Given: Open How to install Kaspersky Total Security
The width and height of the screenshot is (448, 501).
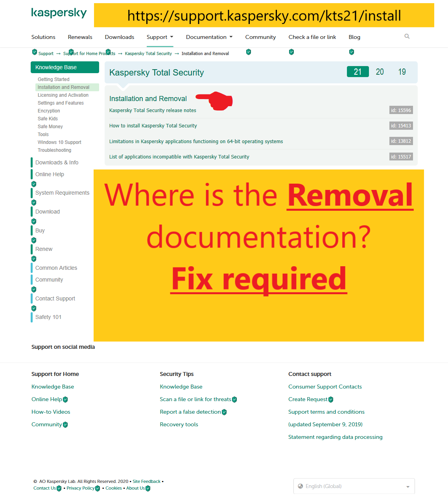Looking at the screenshot, I should [153, 126].
